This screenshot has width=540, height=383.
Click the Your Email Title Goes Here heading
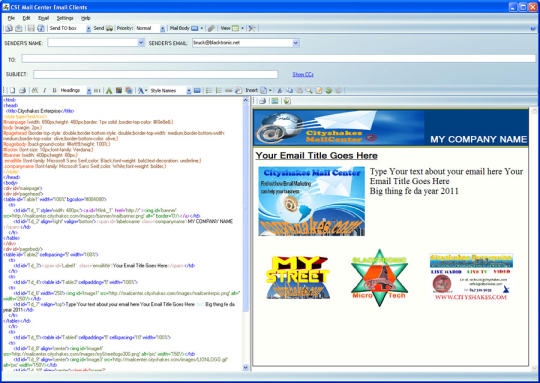[316, 156]
